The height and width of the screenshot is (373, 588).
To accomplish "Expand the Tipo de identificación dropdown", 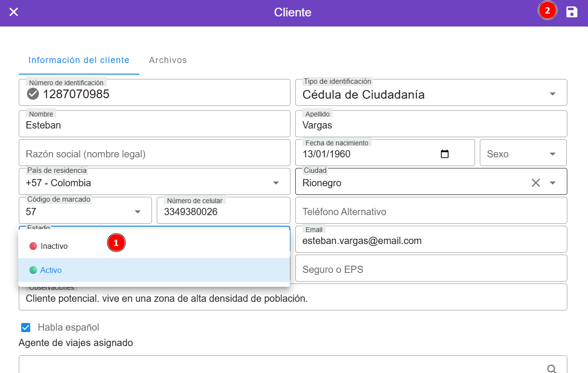I will point(552,94).
